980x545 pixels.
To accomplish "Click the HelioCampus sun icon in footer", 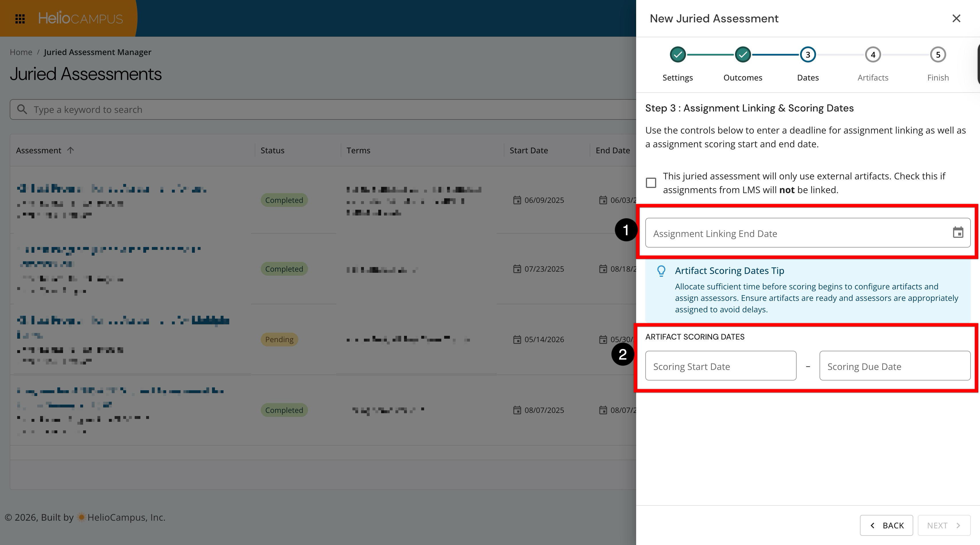I will click(x=81, y=517).
